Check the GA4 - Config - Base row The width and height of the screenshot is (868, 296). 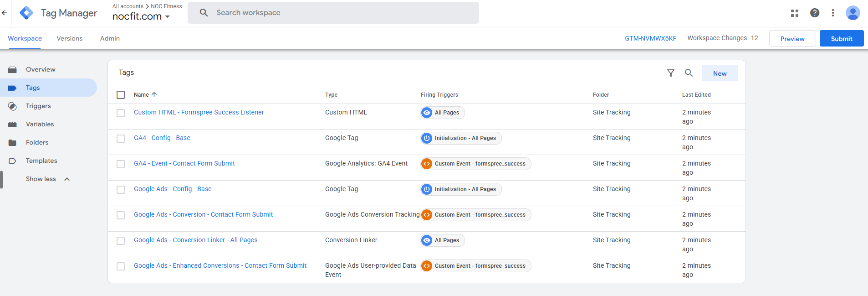(121, 139)
